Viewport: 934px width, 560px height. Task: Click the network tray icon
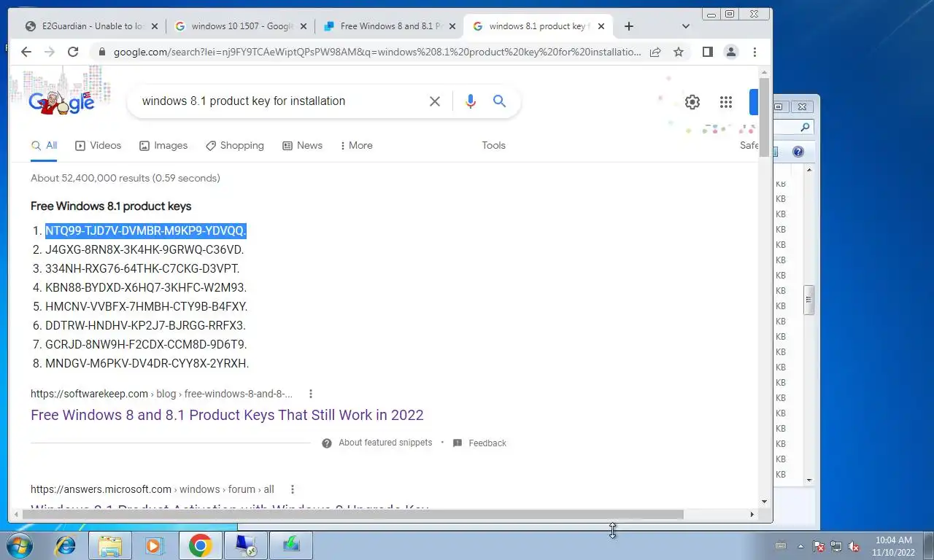click(x=836, y=546)
